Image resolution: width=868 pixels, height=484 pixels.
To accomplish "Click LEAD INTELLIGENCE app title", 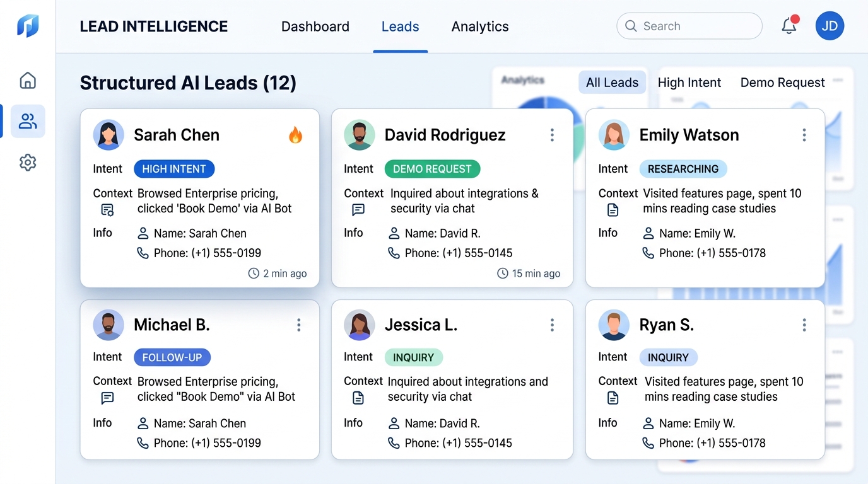I will 154,26.
